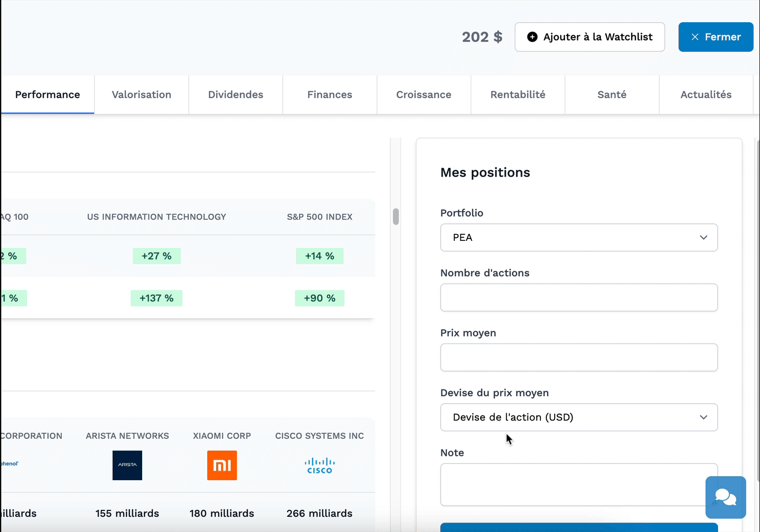Click the vertical scrollbar handle beside table
This screenshot has width=760, height=532.
pyautogui.click(x=396, y=217)
